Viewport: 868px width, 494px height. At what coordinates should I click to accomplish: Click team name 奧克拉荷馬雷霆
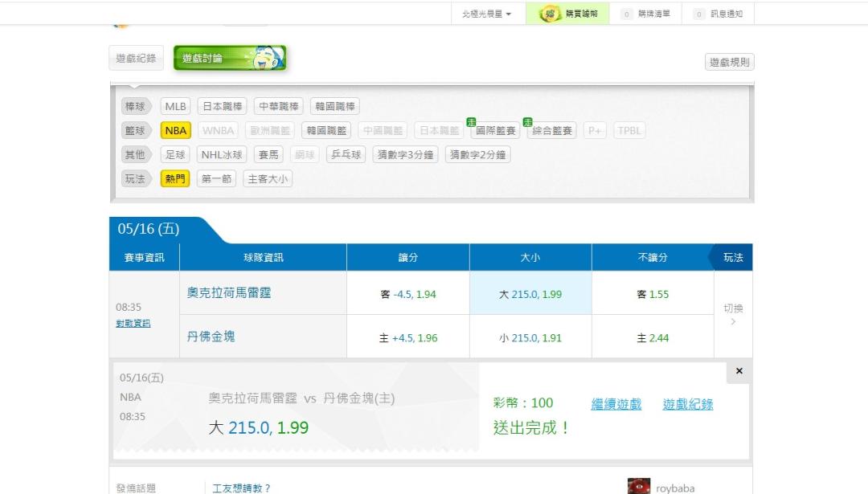(x=228, y=292)
